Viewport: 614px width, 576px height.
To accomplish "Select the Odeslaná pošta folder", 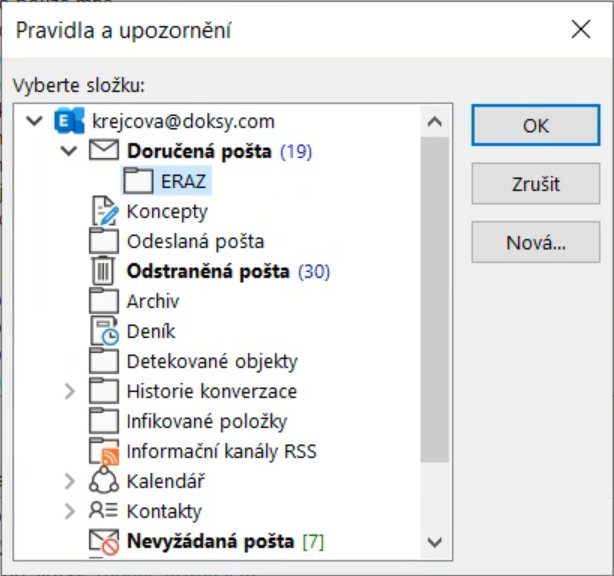I will [195, 241].
